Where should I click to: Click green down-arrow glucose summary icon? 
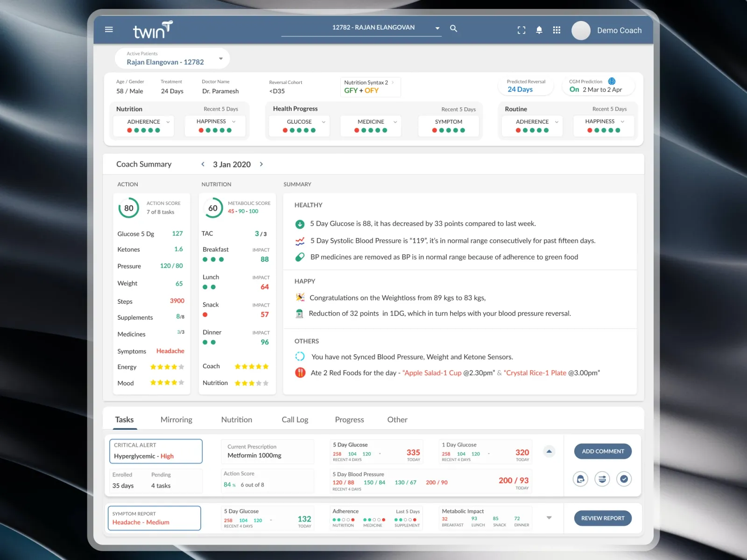tap(300, 224)
